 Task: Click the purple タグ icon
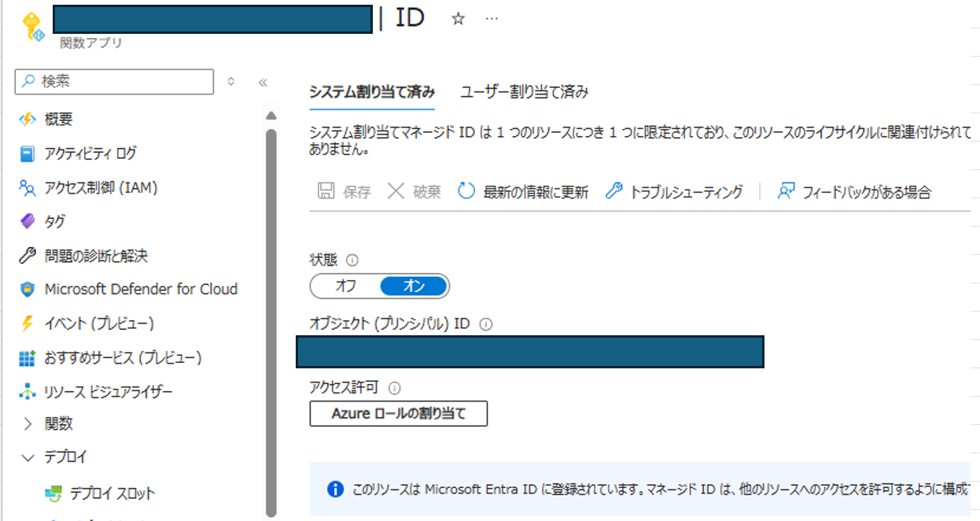[x=28, y=222]
